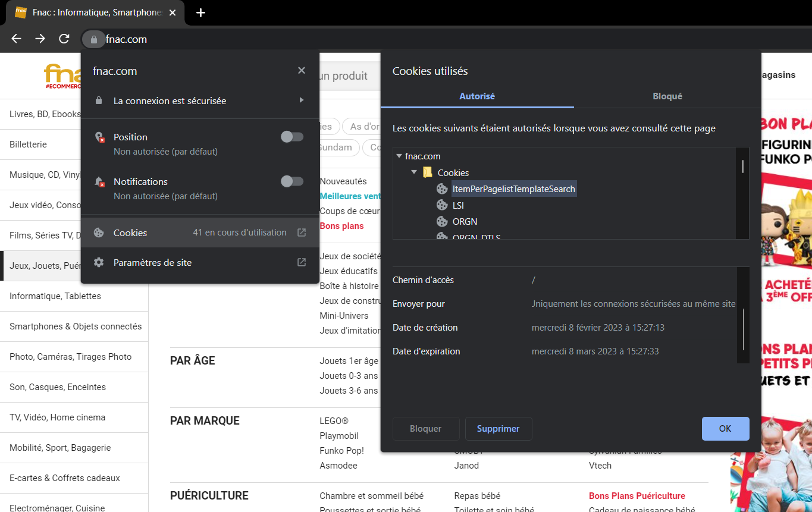
Task: Open a new browser tab
Action: tap(200, 12)
